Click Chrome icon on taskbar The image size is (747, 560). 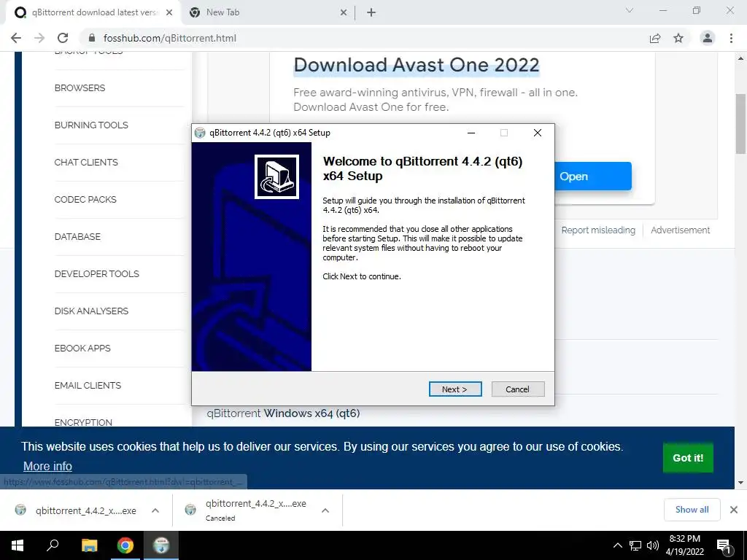point(125,545)
